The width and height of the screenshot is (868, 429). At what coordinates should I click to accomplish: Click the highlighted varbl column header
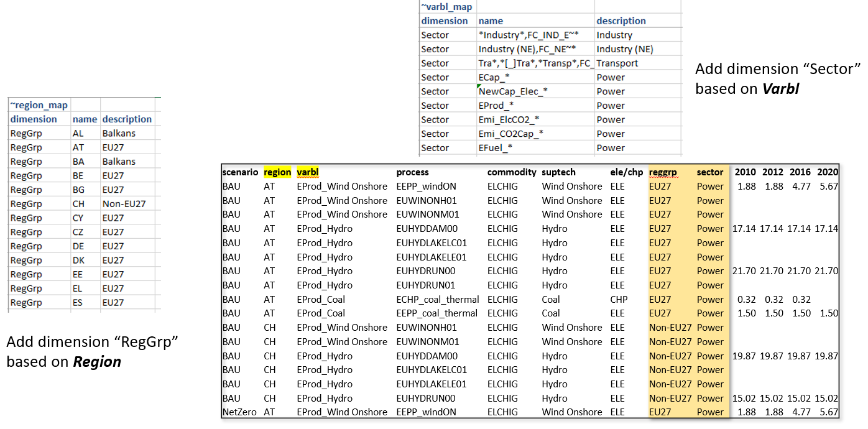308,172
